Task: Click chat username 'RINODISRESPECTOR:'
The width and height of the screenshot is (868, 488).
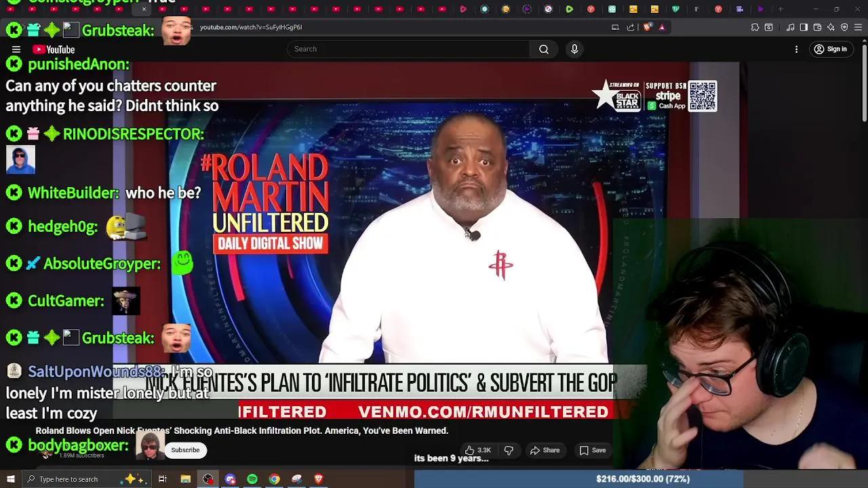Action: point(134,134)
